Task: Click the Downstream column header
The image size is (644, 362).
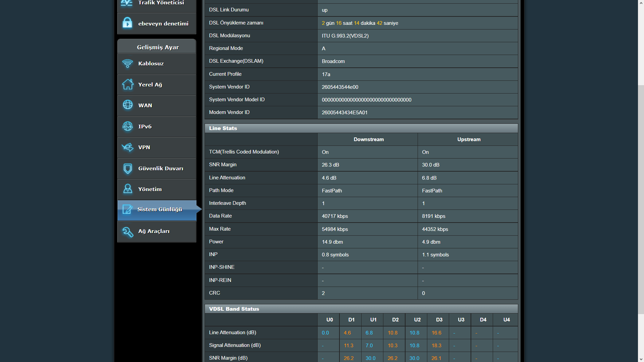Action: 368,139
